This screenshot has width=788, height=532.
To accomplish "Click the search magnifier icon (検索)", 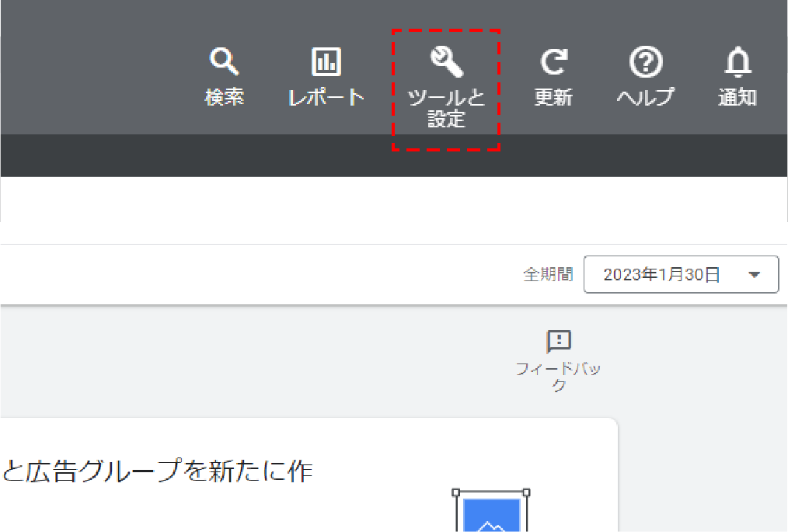I will 224,61.
